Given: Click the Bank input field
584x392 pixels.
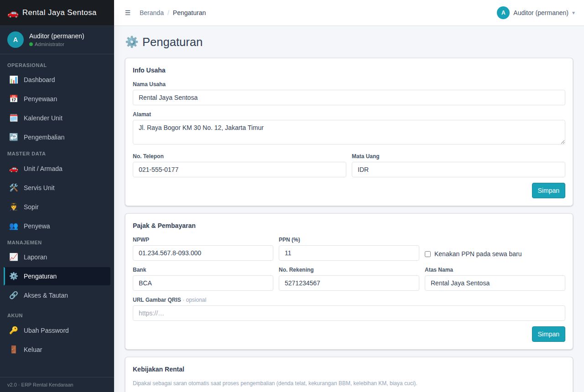Looking at the screenshot, I should (203, 283).
